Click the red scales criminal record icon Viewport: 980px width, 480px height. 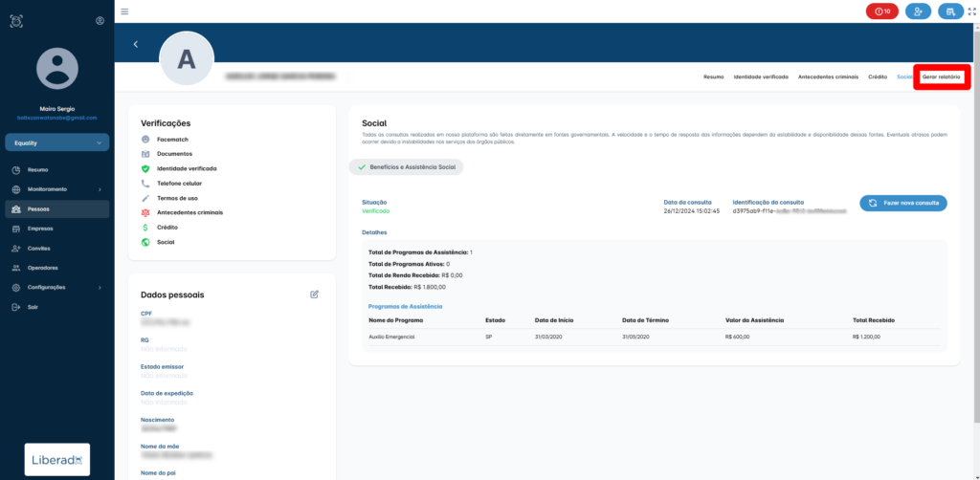click(145, 212)
